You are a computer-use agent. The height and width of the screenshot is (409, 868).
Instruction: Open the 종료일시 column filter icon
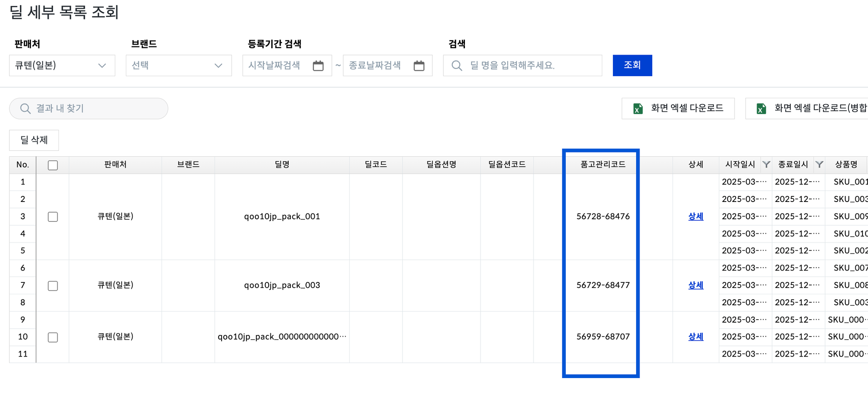tap(819, 164)
